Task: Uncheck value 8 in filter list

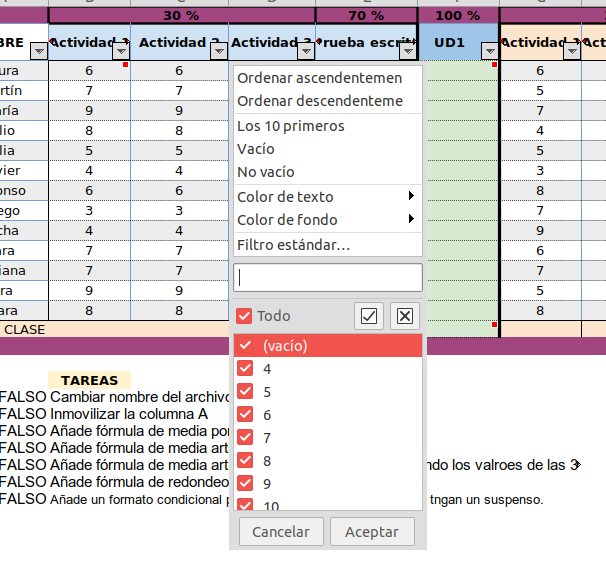Action: pos(245,460)
